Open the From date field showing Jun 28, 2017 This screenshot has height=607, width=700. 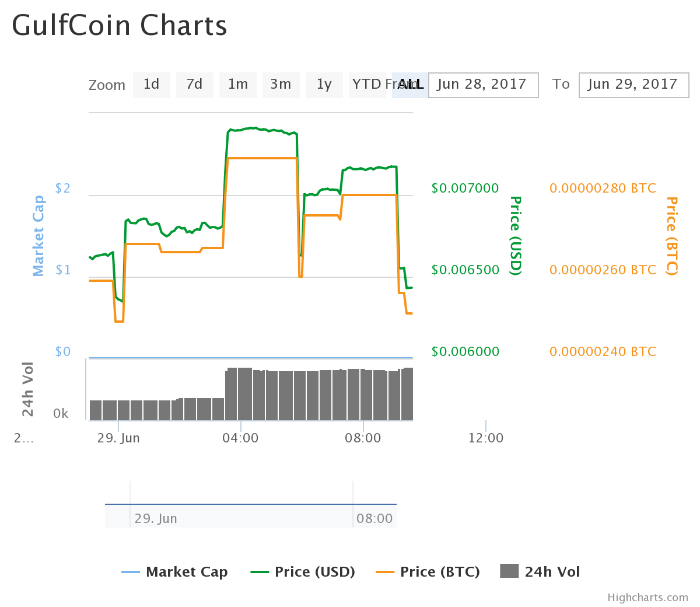tap(483, 85)
